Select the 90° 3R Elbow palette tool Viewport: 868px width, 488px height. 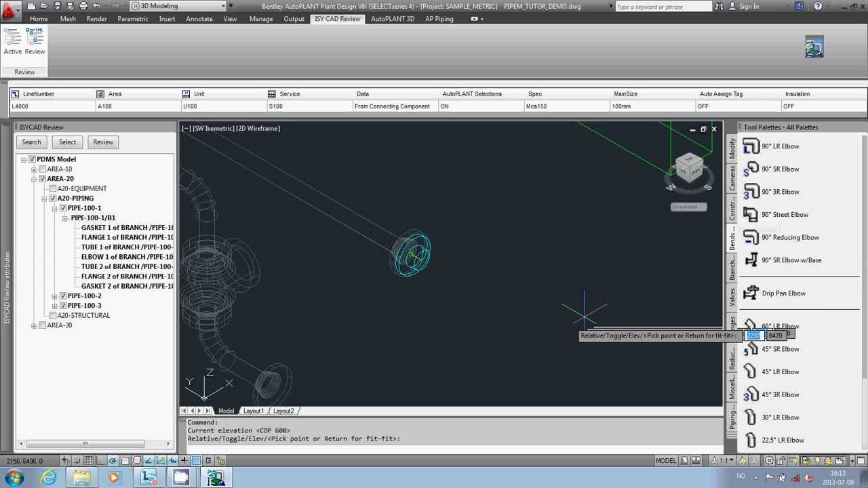(x=772, y=192)
